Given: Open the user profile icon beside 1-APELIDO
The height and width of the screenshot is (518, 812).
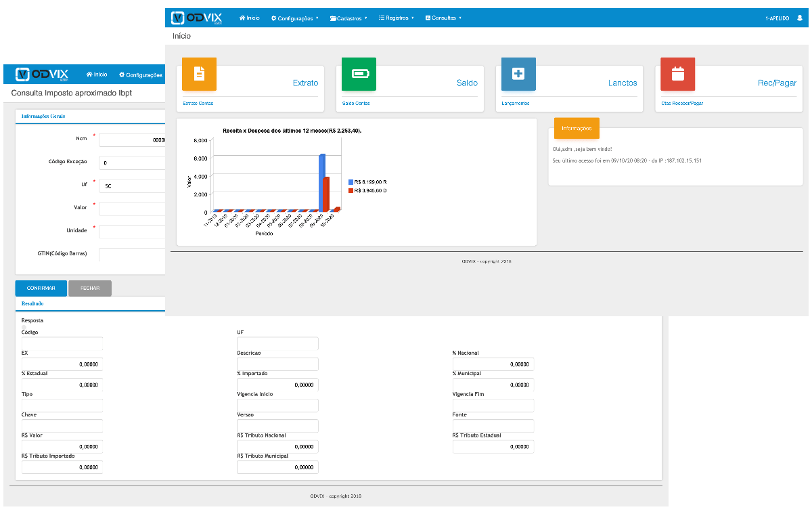Looking at the screenshot, I should [799, 18].
